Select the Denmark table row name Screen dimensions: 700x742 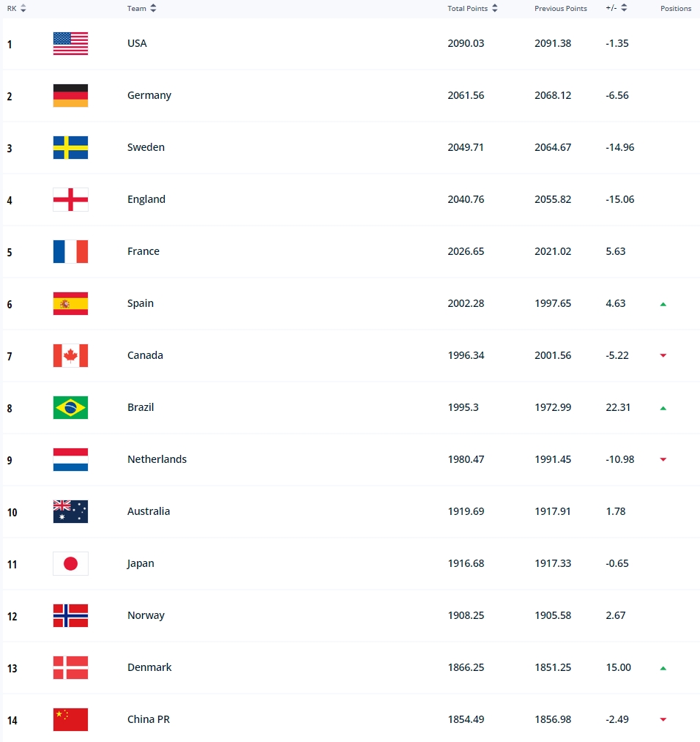pos(149,668)
